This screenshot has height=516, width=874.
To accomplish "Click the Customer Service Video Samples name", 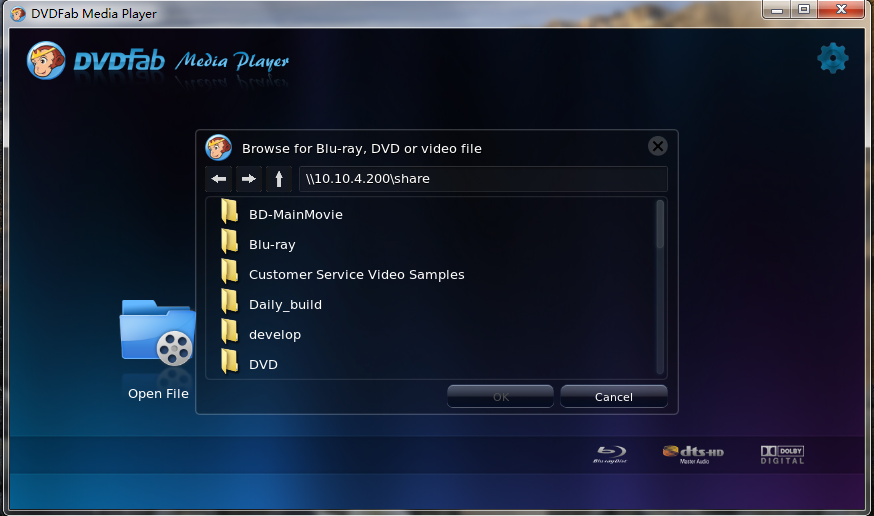I will pos(356,275).
